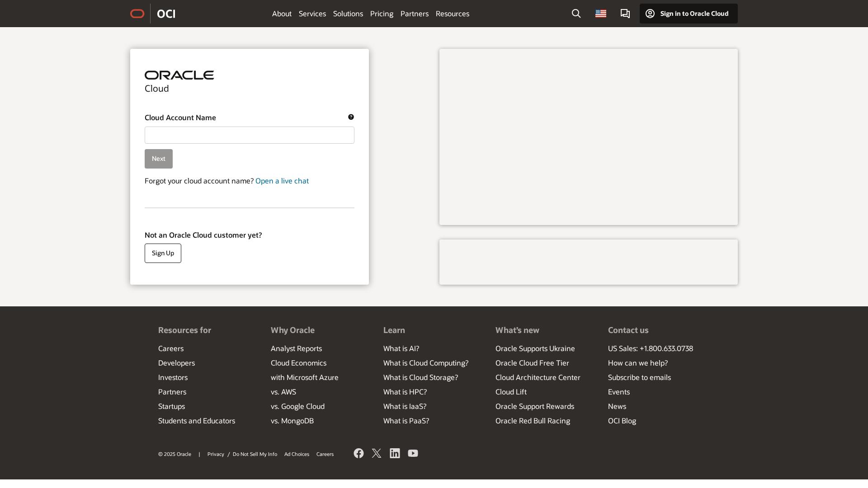Viewport: 868px width, 488px height.
Task: Click Sign in to Oracle Cloud button
Action: [x=689, y=14]
